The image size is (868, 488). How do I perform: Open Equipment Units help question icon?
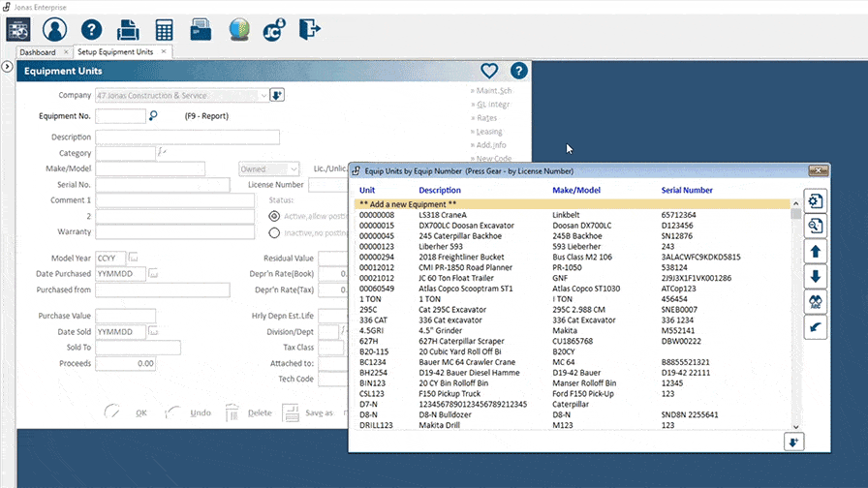click(518, 71)
